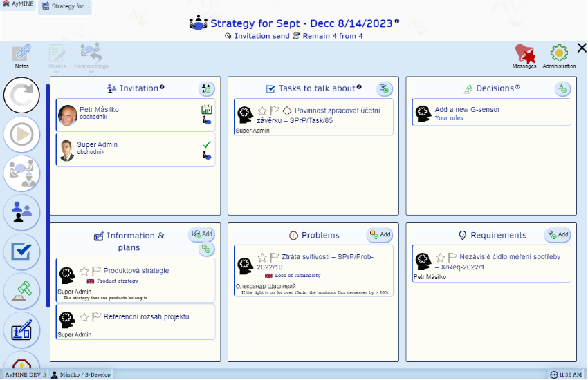Click add task icon in Tasks panel
The width and height of the screenshot is (588, 380).
[385, 88]
